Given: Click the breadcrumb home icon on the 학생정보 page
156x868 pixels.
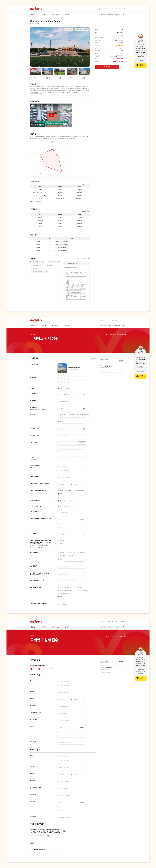Looking at the screenshot, I should (x=107, y=334).
